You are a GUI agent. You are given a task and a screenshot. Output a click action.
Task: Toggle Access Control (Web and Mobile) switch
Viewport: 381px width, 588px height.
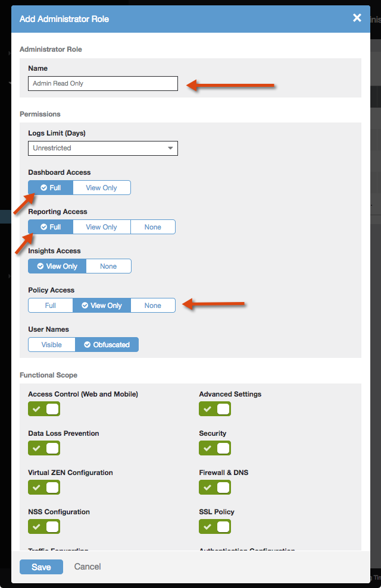point(44,409)
